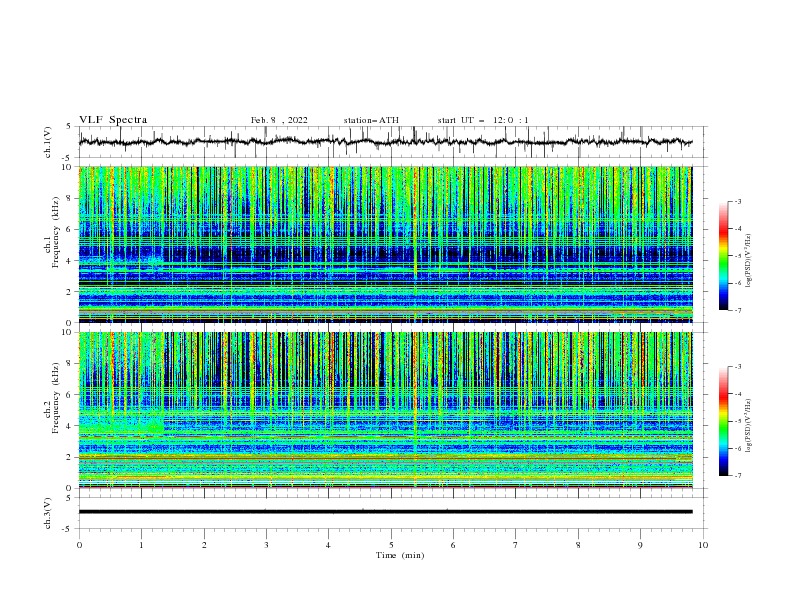This screenshot has height=612, width=792.
Task: Click the "-7" label on upper colorbar
Action: [738, 310]
